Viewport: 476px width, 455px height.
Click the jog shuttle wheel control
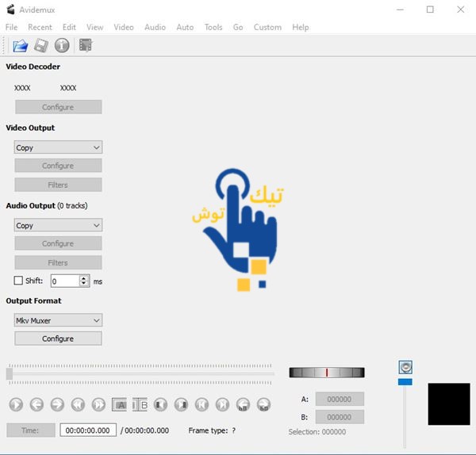click(327, 373)
